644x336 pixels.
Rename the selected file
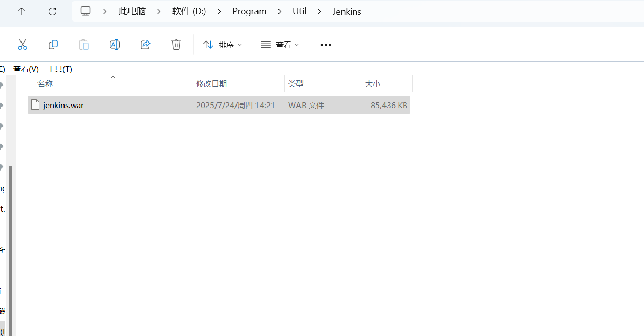pyautogui.click(x=115, y=45)
